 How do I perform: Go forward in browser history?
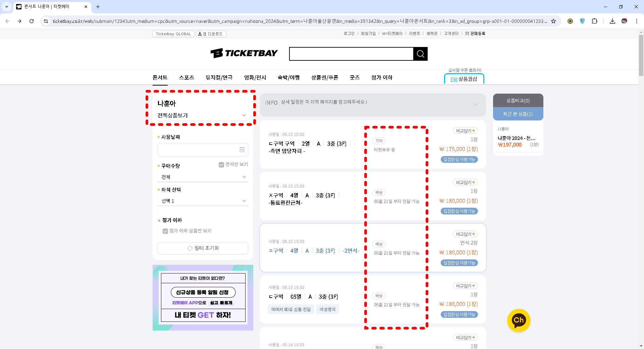(x=19, y=21)
